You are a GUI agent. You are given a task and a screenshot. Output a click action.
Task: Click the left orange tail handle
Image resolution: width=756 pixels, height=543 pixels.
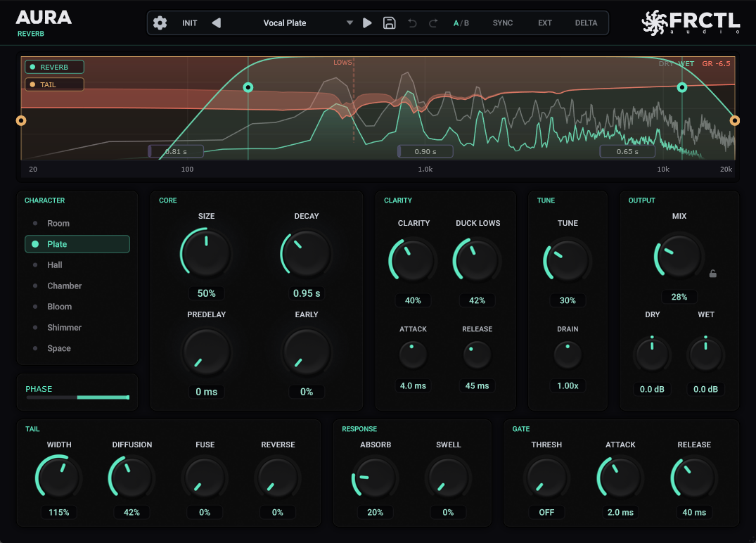click(x=20, y=120)
